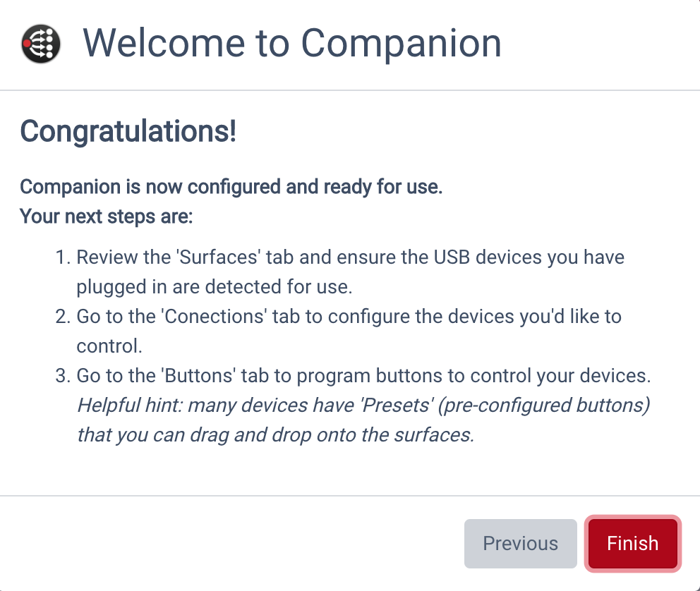
Task: Click the Finish button to complete setup
Action: pos(632,543)
